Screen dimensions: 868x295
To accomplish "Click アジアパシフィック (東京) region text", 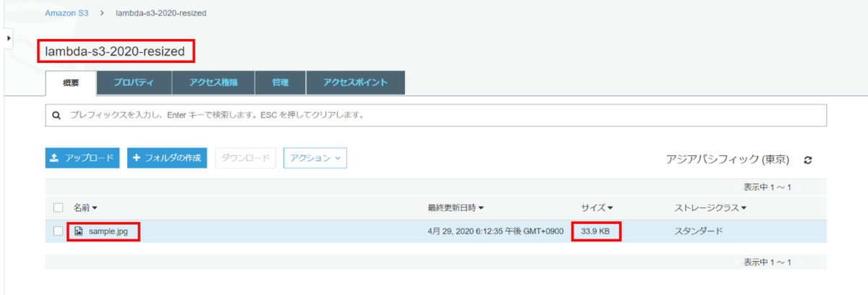I will pyautogui.click(x=728, y=159).
